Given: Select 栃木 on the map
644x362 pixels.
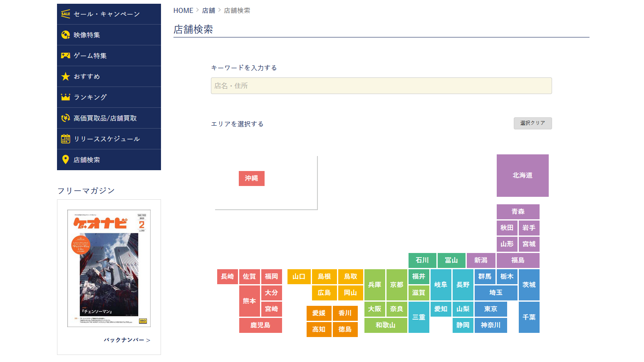Looking at the screenshot, I should pos(507,277).
